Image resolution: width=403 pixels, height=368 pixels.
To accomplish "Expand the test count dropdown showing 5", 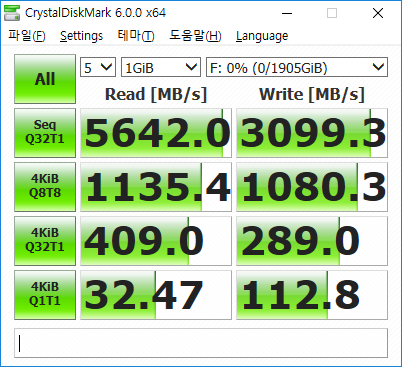I will (98, 67).
